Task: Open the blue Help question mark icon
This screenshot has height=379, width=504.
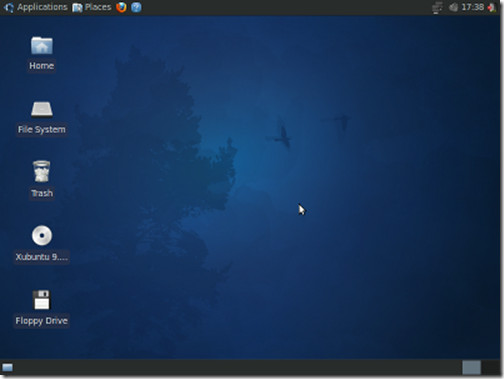Action: (x=136, y=7)
